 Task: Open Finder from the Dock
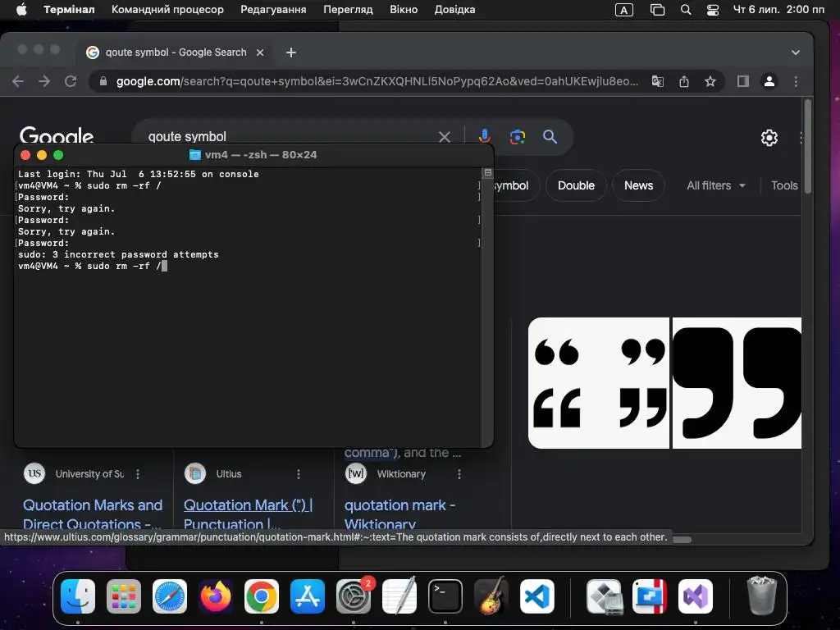[78, 596]
